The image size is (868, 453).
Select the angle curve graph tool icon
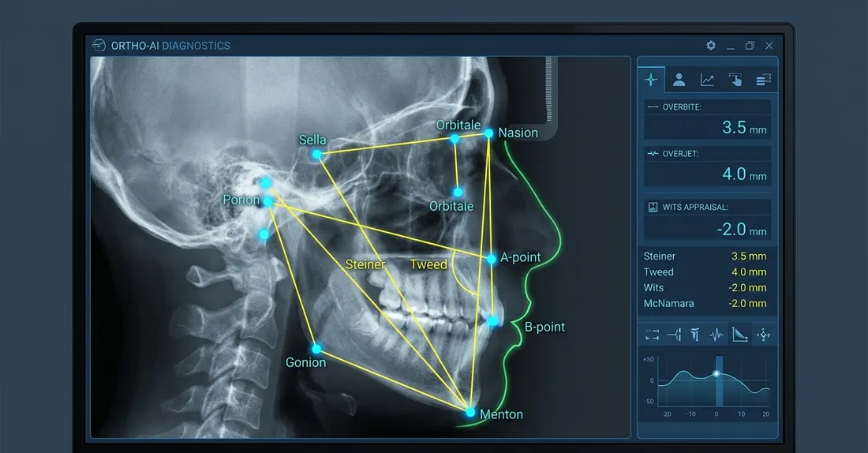[x=739, y=335]
